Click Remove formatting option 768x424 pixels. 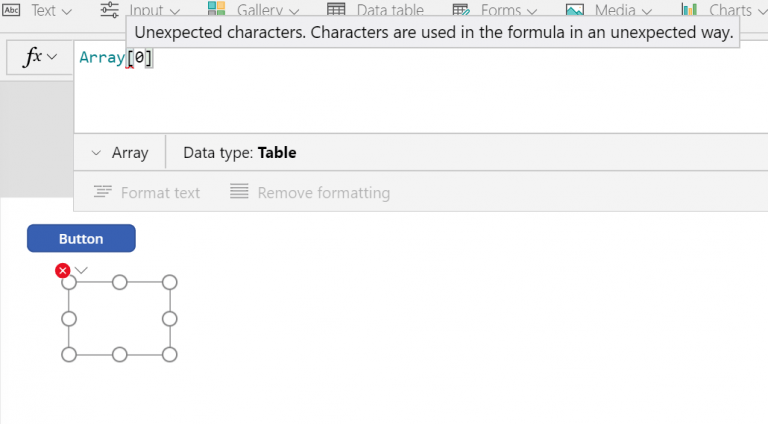[x=310, y=192]
